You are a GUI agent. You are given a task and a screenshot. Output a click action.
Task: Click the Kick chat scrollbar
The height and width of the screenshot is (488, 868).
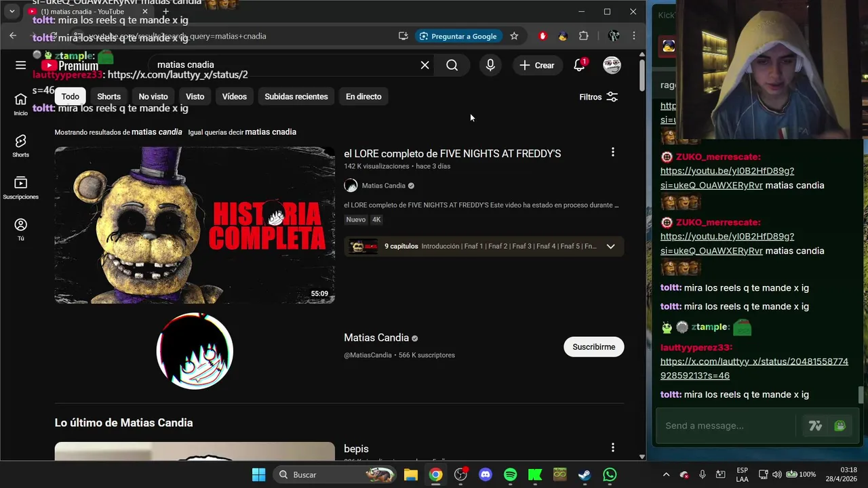[862, 394]
